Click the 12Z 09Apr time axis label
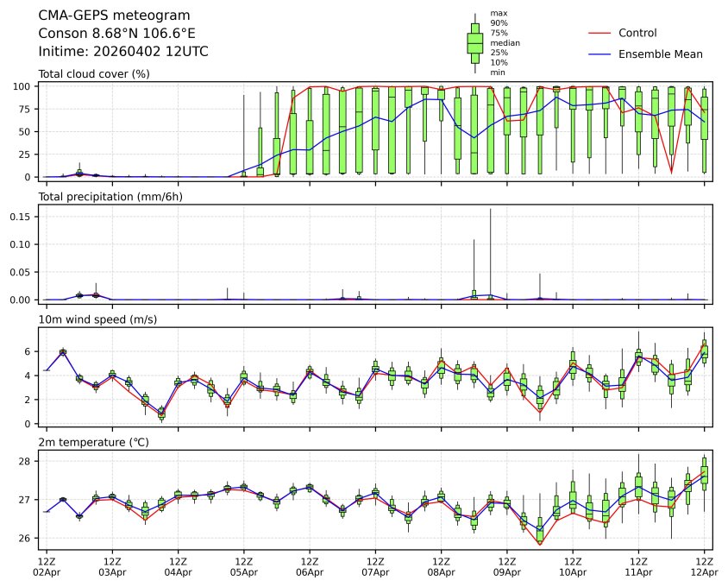Viewport: 728px width, 587px height. click(507, 566)
